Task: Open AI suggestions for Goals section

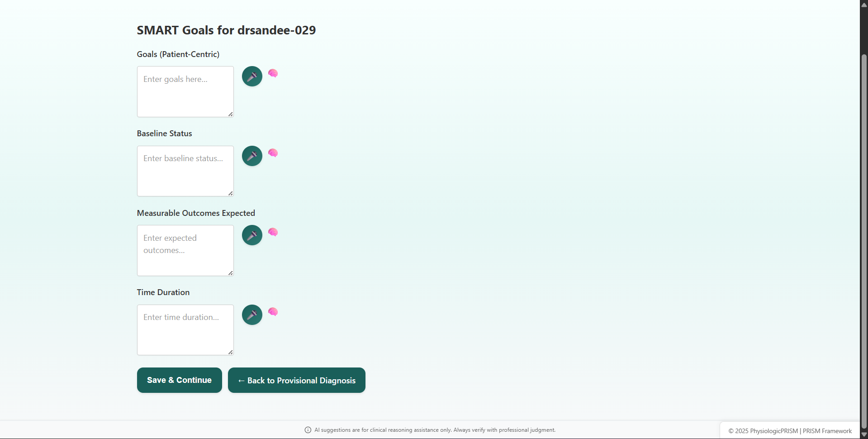Action: point(273,73)
